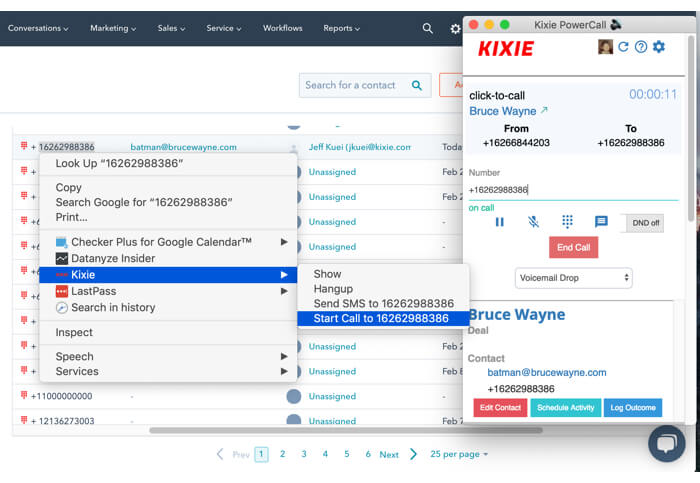Click the Number input field
Screen dimensions: 700x483
[x=573, y=190]
